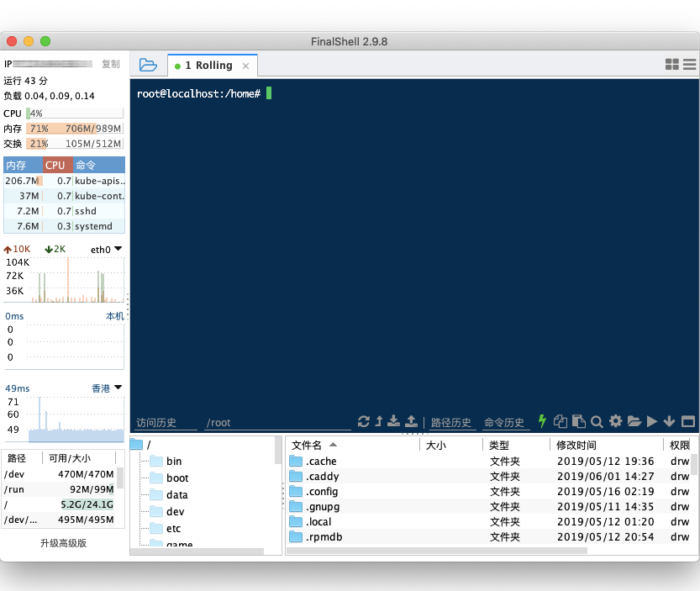The height and width of the screenshot is (591, 700).
Task: Select the .config folder row
Action: [x=489, y=492]
